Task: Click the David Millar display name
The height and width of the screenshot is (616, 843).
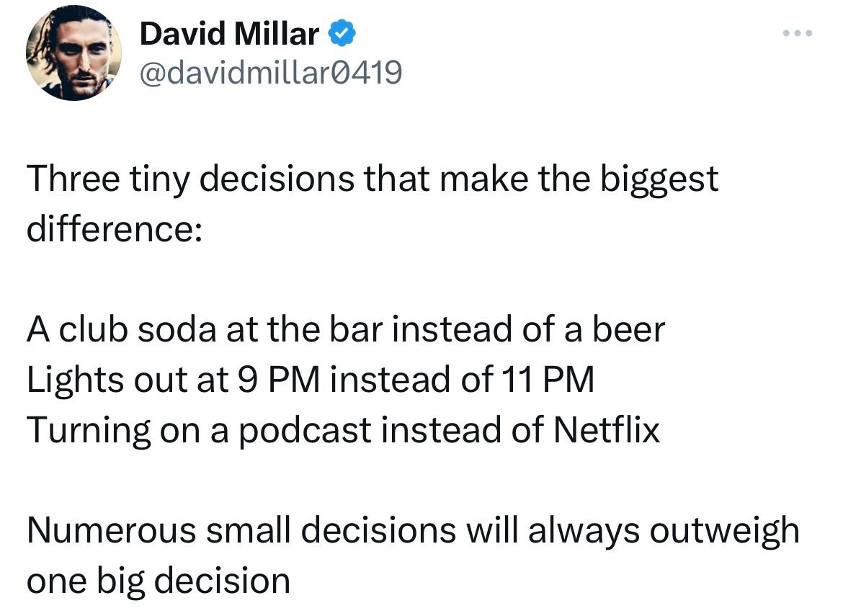Action: (229, 34)
